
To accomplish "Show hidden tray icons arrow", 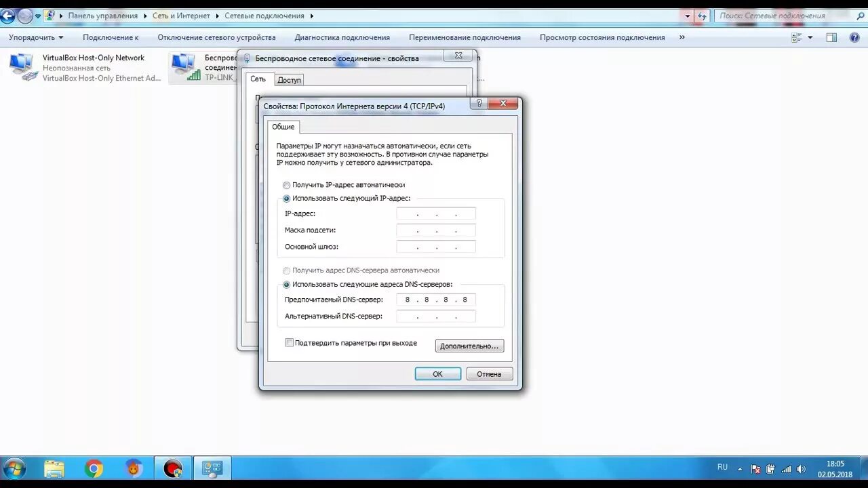I will coord(740,469).
